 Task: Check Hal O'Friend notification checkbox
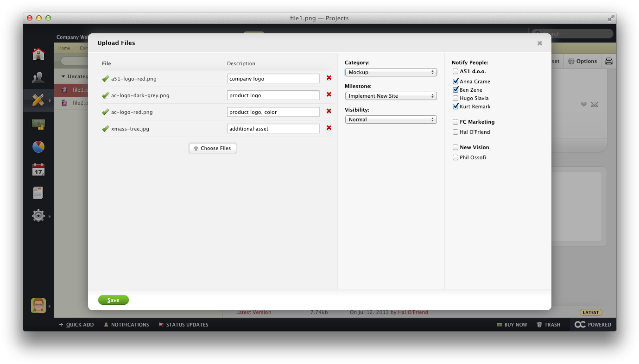click(456, 132)
